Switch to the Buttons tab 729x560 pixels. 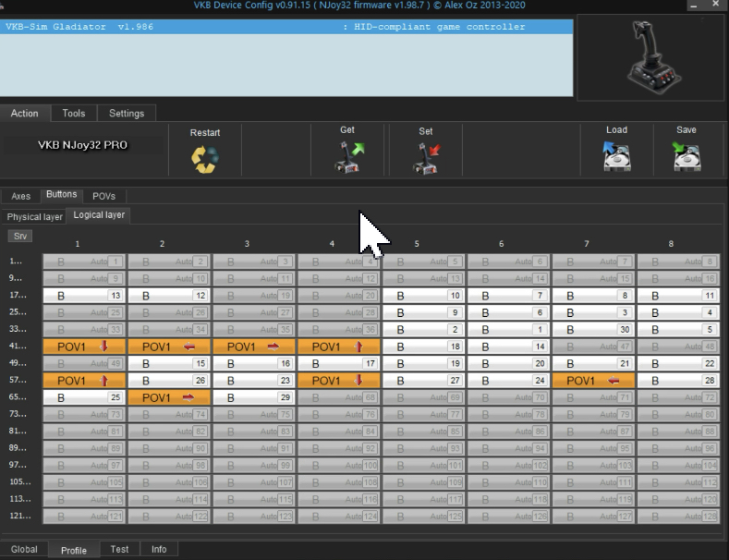tap(61, 194)
